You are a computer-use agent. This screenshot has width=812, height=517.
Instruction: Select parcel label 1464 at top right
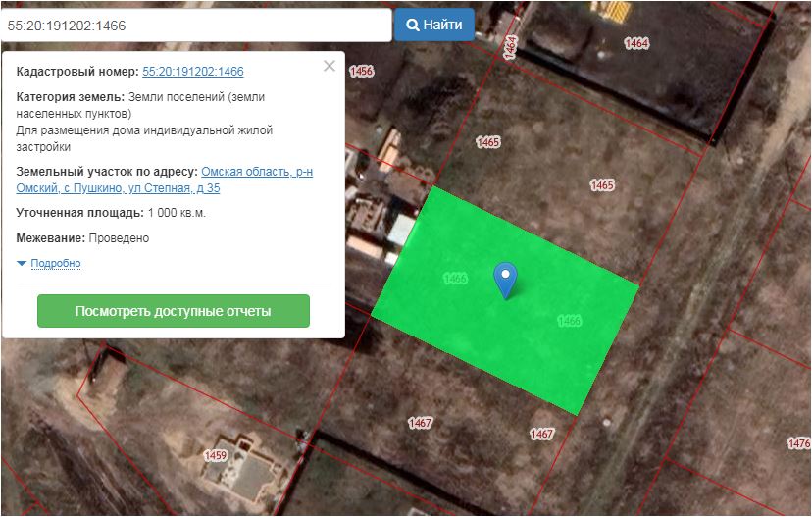point(636,43)
